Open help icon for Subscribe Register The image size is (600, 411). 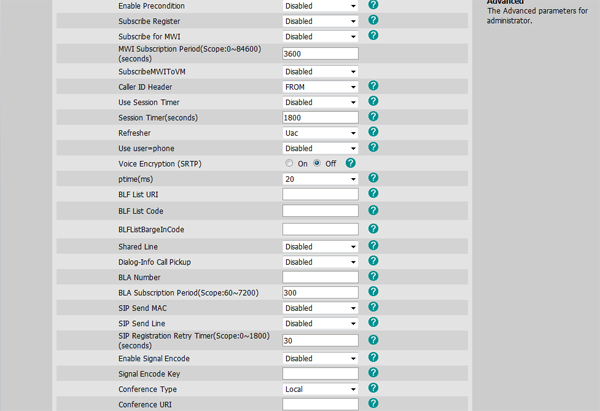(x=373, y=20)
